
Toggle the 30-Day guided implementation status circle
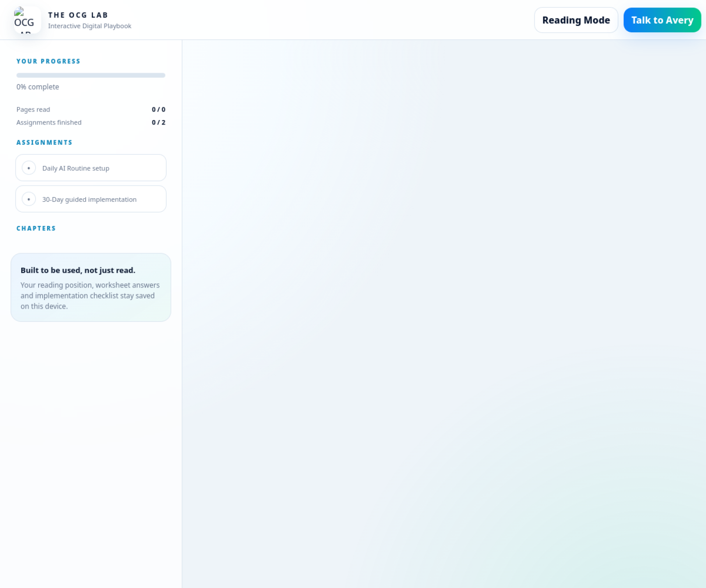coord(29,199)
